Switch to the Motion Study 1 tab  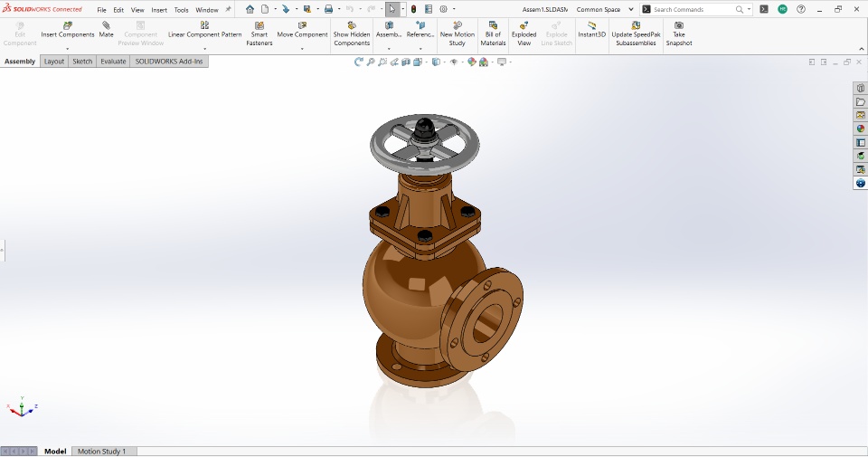(x=102, y=452)
